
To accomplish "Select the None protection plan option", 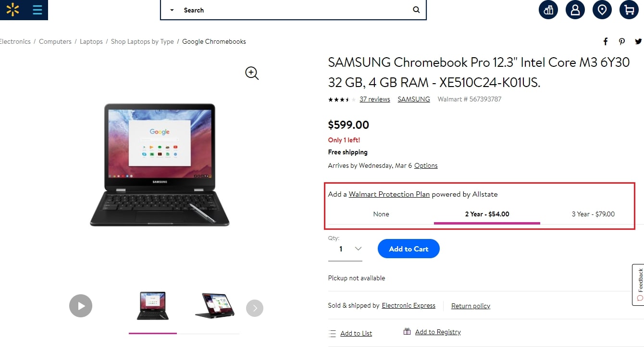I will (x=381, y=214).
